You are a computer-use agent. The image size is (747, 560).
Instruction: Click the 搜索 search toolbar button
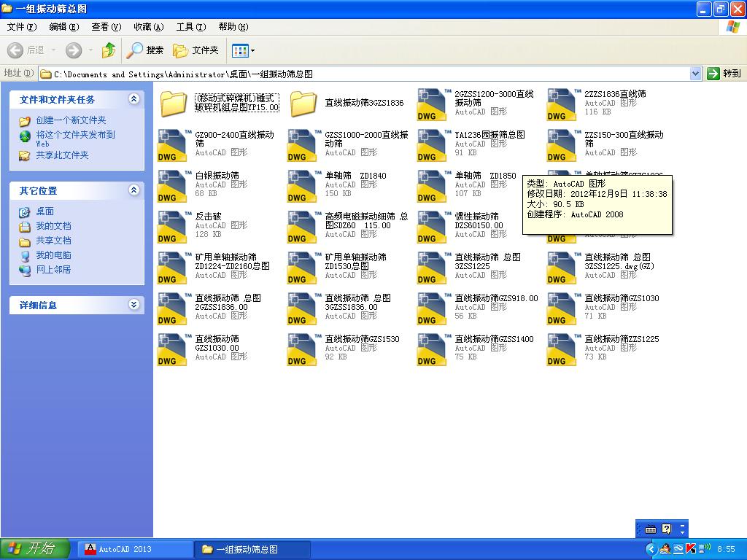click(x=145, y=50)
